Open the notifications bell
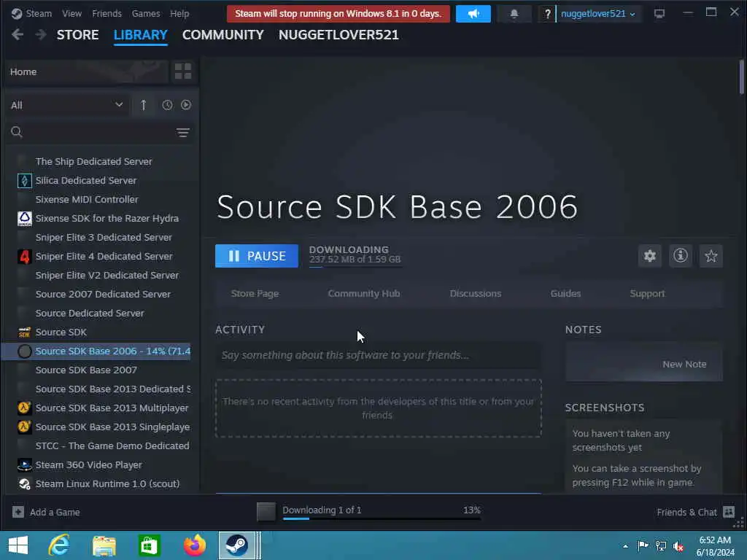 point(514,14)
